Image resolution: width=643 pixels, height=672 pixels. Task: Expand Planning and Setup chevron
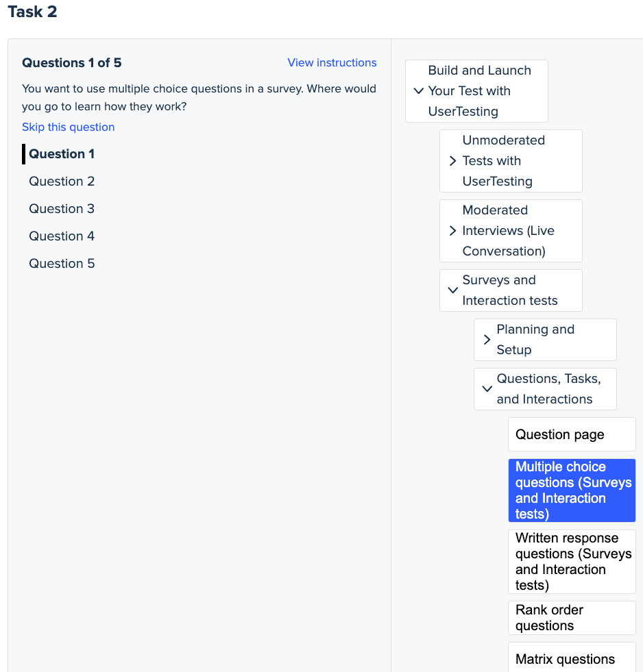(x=487, y=340)
